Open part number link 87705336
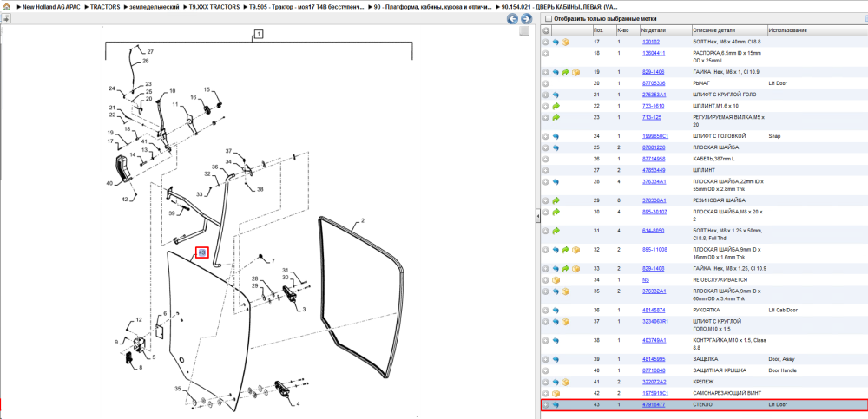 click(x=654, y=83)
